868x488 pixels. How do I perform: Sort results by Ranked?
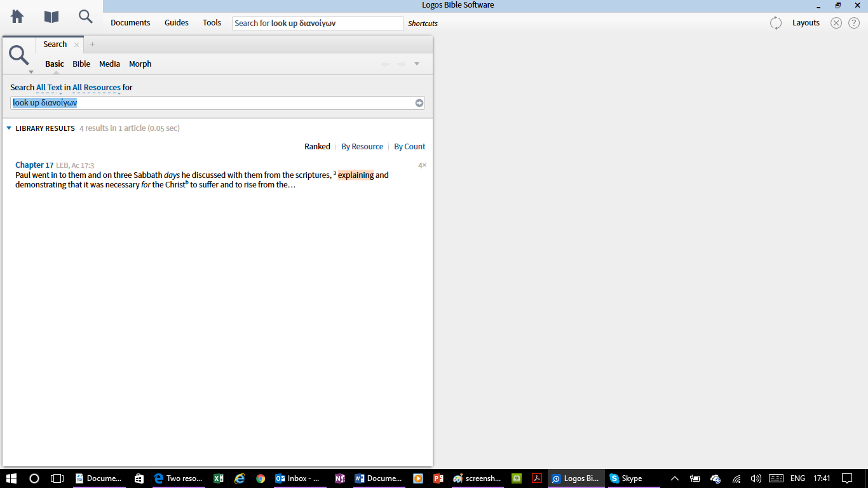(317, 147)
